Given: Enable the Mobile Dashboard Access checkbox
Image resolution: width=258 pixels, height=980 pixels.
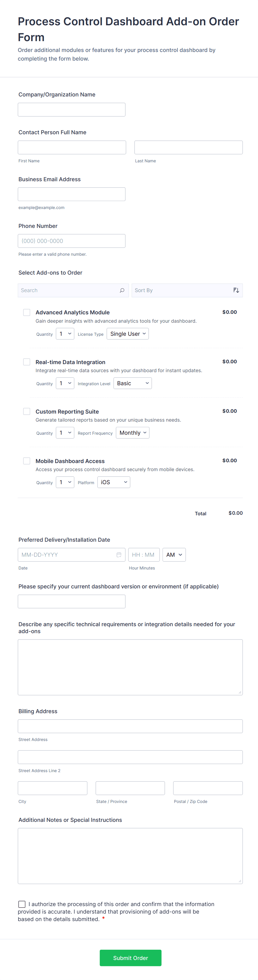Looking at the screenshot, I should [27, 461].
